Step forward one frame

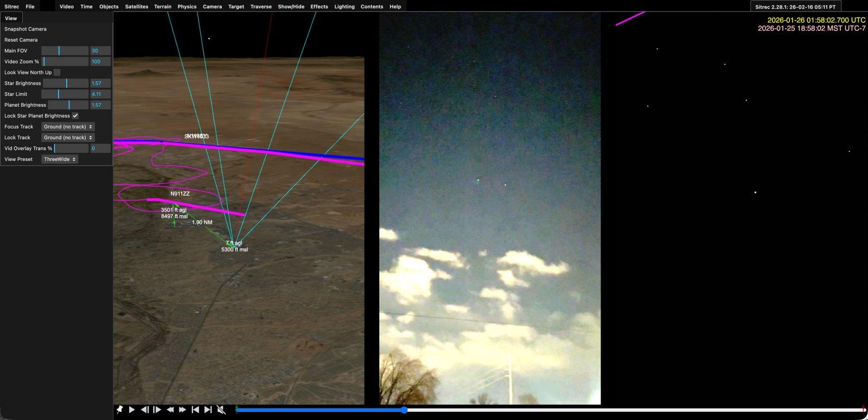(x=157, y=410)
